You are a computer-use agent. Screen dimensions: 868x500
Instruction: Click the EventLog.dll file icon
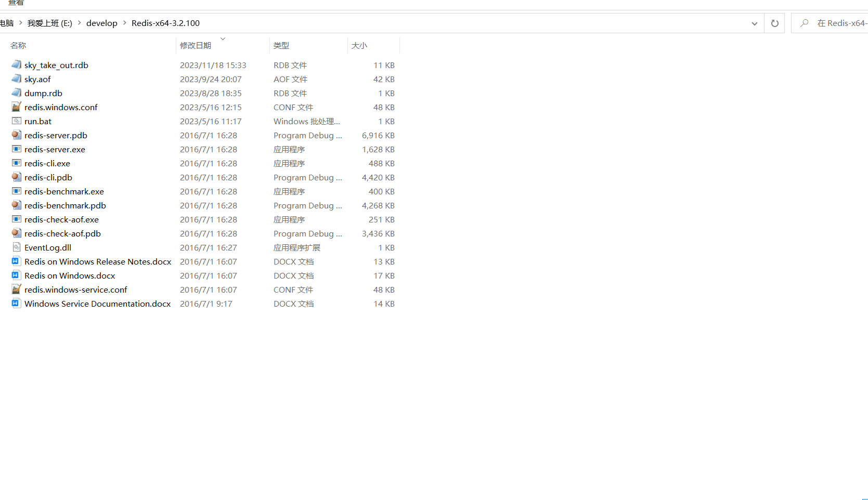click(17, 247)
